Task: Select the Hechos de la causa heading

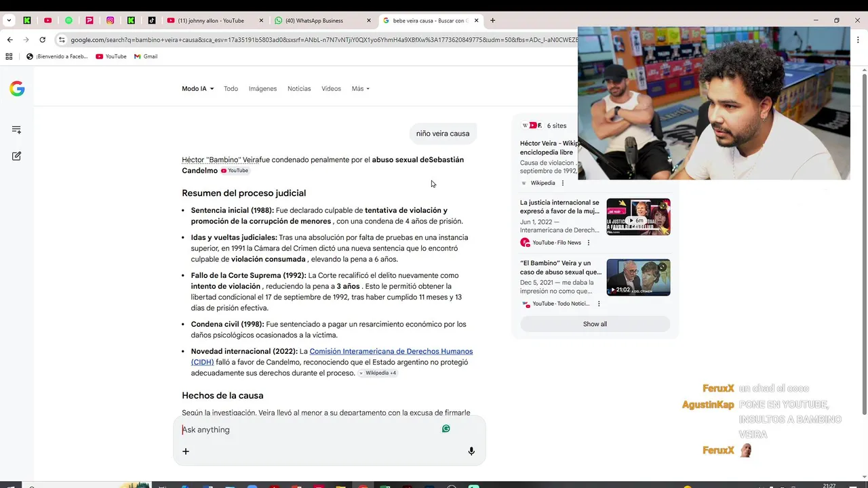Action: (x=222, y=396)
